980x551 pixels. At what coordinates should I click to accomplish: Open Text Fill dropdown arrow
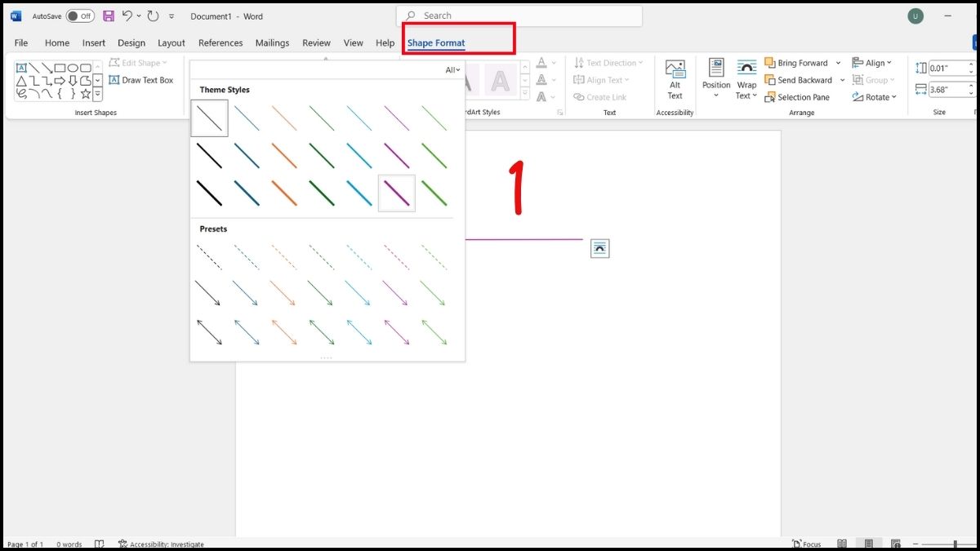554,63
